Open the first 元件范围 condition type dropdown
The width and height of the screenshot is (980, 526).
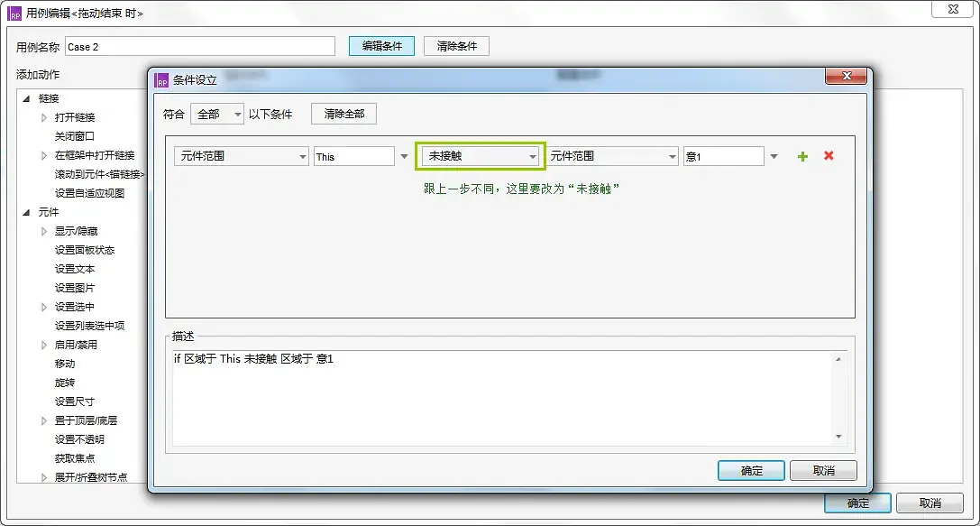pyautogui.click(x=241, y=155)
